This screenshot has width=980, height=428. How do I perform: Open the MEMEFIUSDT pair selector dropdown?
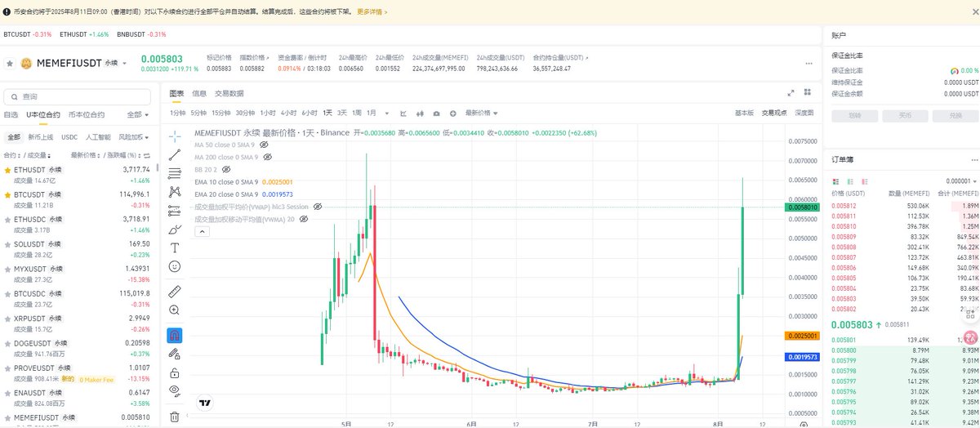(x=125, y=63)
